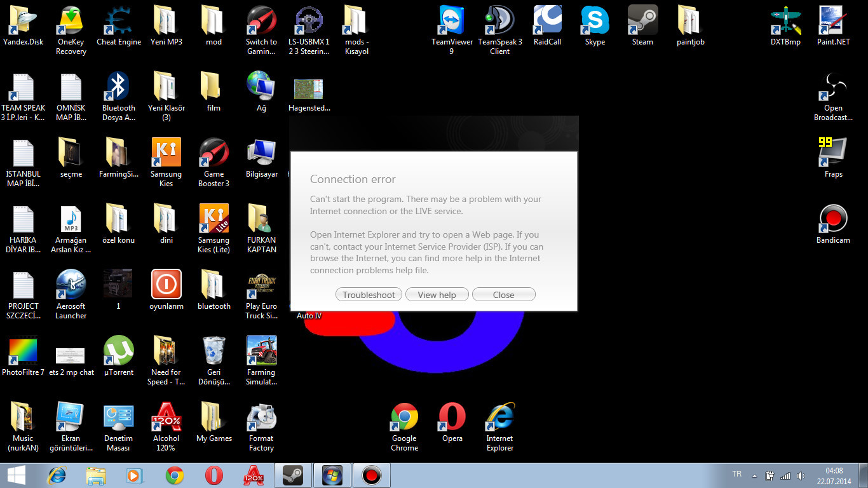Select the Yeni MP3 folder
The image size is (868, 488).
pyautogui.click(x=166, y=27)
